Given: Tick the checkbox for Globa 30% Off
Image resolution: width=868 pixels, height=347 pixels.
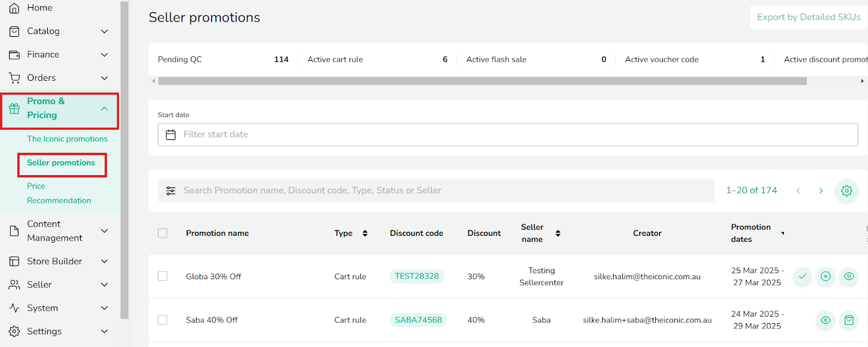Looking at the screenshot, I should click(x=163, y=277).
